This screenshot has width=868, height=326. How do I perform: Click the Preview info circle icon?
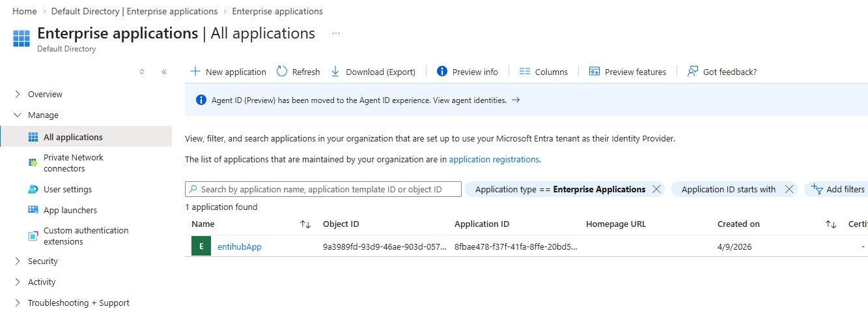coord(442,72)
